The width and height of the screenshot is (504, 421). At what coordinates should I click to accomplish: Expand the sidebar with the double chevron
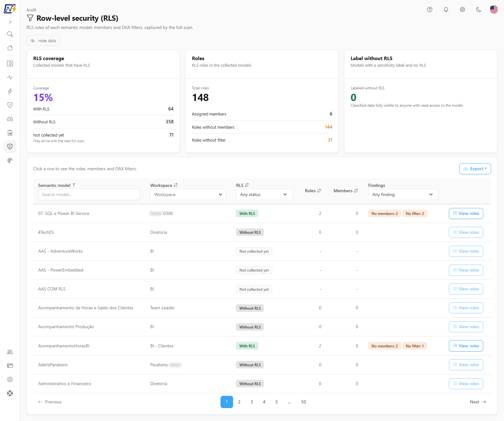10,22
